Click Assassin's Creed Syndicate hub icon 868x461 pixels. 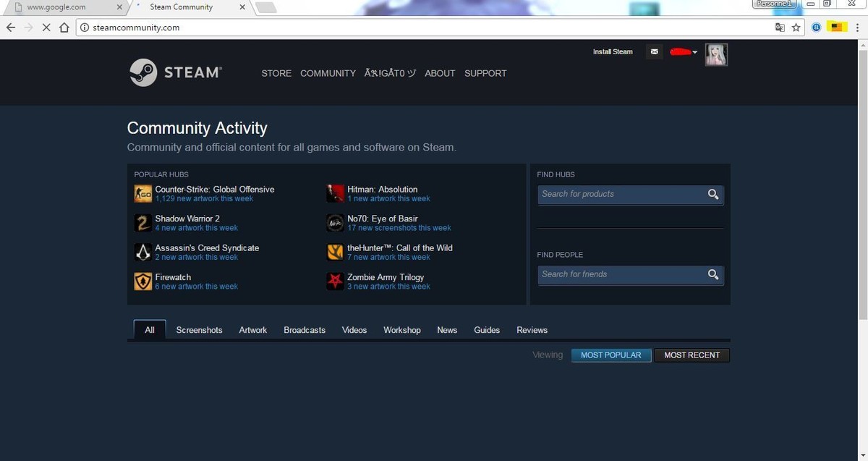pyautogui.click(x=143, y=252)
